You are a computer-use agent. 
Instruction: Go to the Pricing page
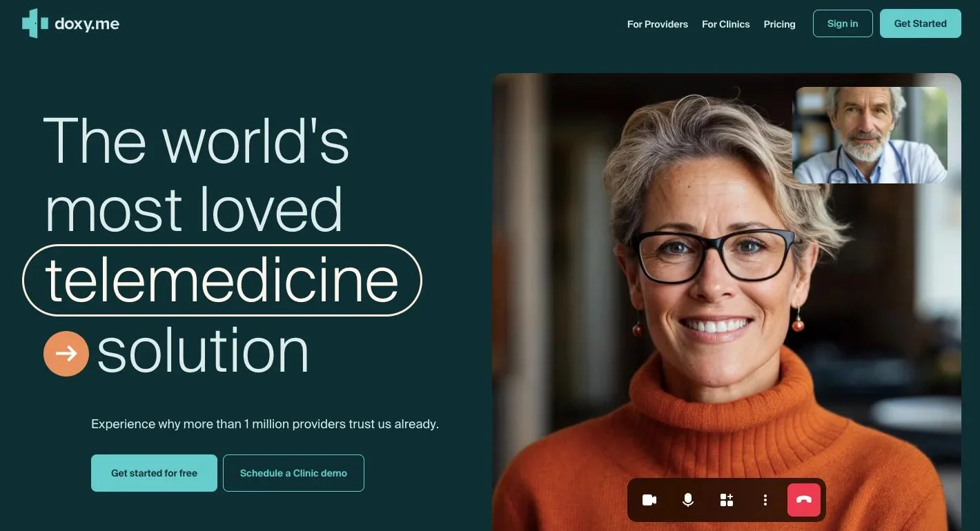[x=780, y=24]
